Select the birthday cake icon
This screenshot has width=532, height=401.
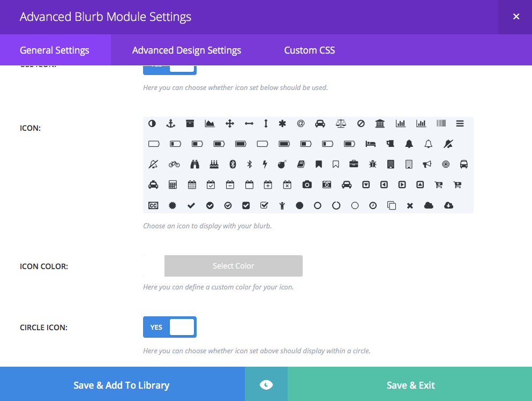[215, 164]
